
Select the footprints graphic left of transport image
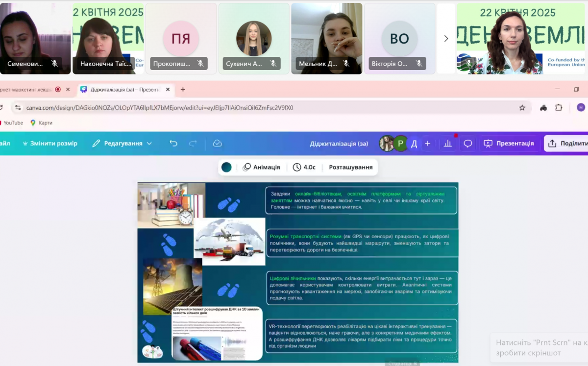pyautogui.click(x=169, y=244)
